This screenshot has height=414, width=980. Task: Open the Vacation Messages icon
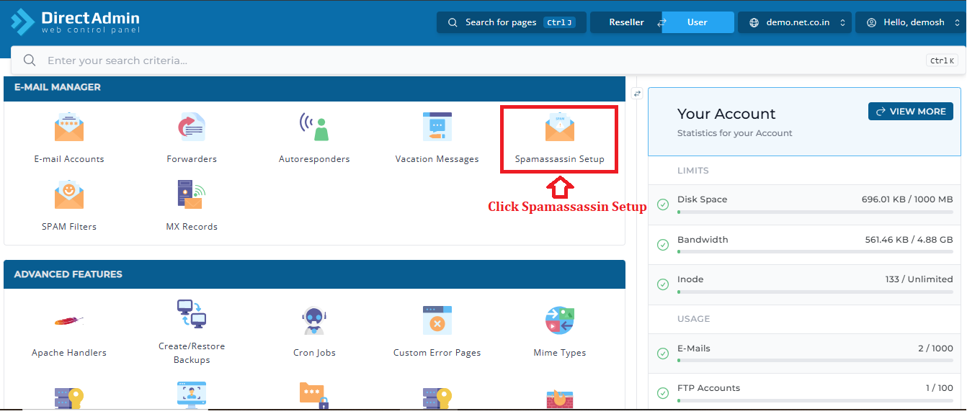coord(437,127)
